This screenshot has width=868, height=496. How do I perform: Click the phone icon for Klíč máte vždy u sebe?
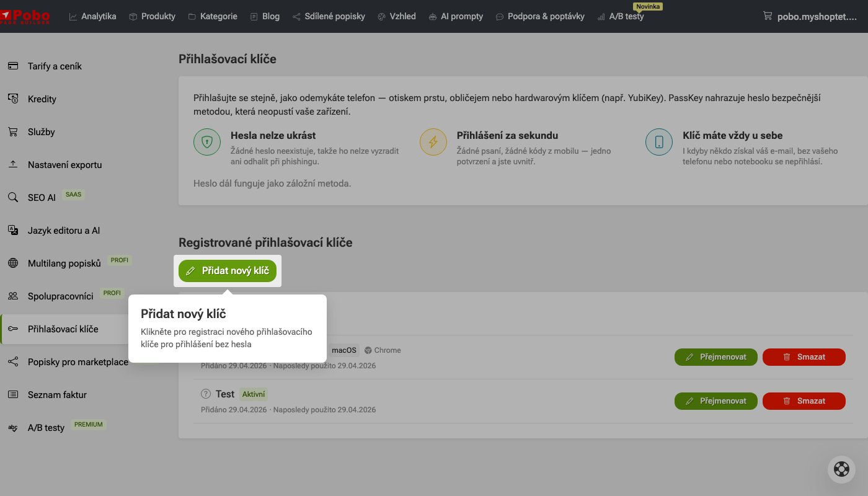pyautogui.click(x=659, y=142)
